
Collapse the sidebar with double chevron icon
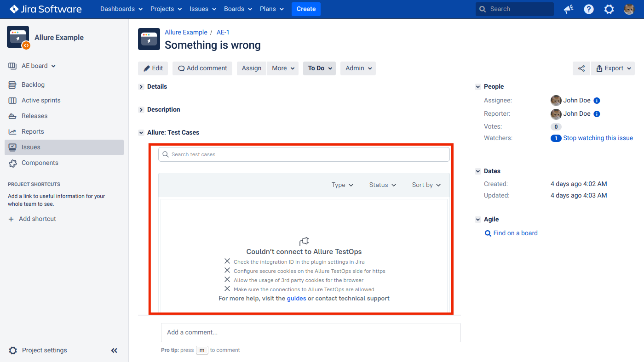[x=114, y=351]
